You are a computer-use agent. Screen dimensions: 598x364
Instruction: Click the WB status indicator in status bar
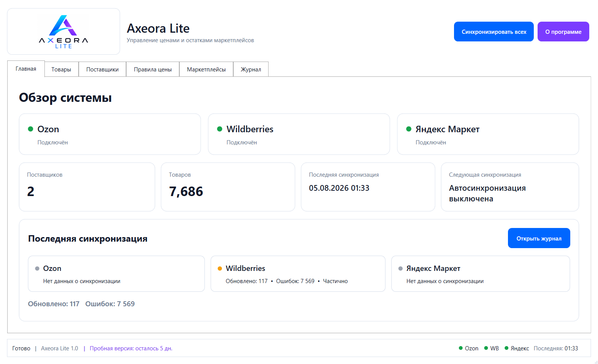coord(492,348)
